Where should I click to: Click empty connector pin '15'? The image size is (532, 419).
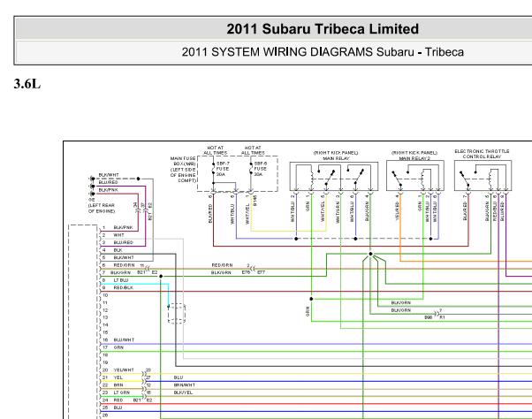105,332
